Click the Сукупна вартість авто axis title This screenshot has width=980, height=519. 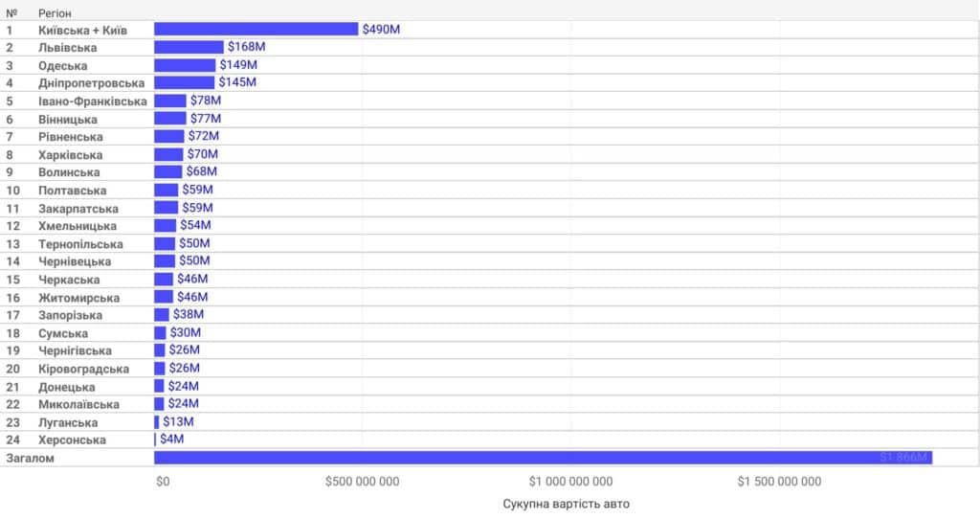567,504
